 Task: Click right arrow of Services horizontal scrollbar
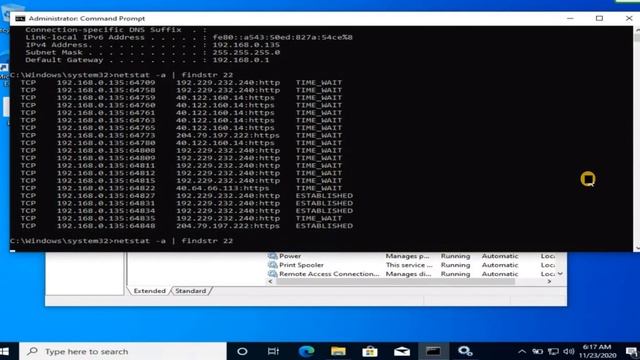549,281
